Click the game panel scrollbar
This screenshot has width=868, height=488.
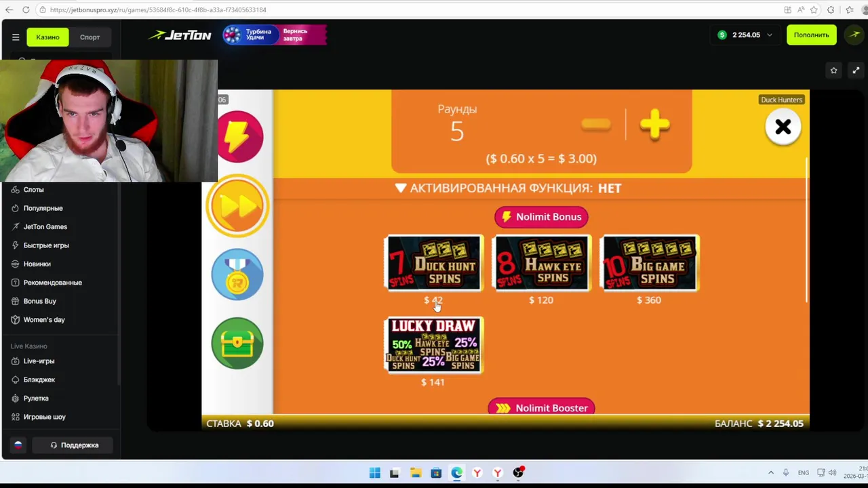[x=806, y=230]
